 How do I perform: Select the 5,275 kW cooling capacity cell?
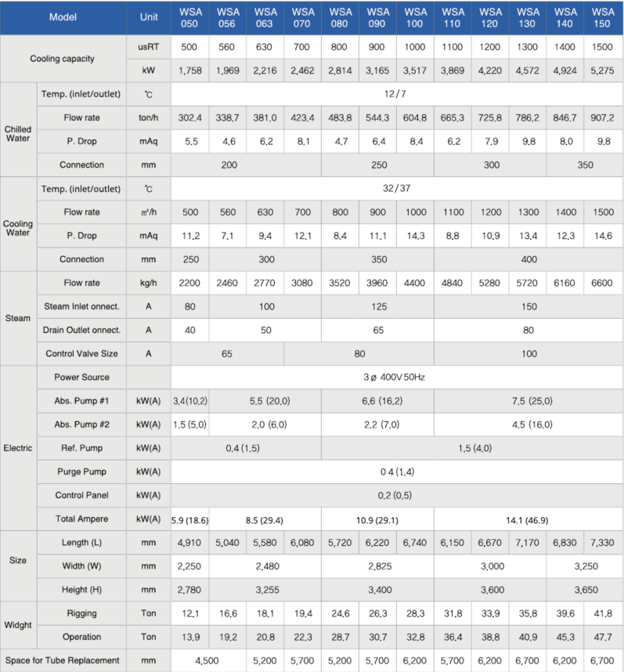(603, 70)
